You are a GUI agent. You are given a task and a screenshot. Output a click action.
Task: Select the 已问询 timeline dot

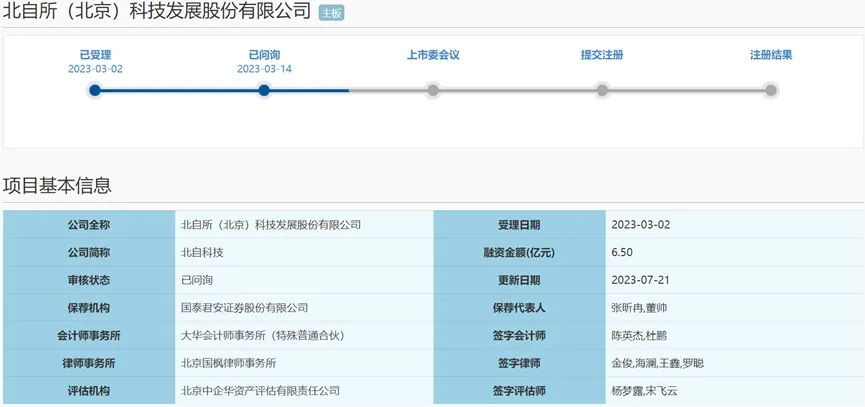(x=264, y=90)
